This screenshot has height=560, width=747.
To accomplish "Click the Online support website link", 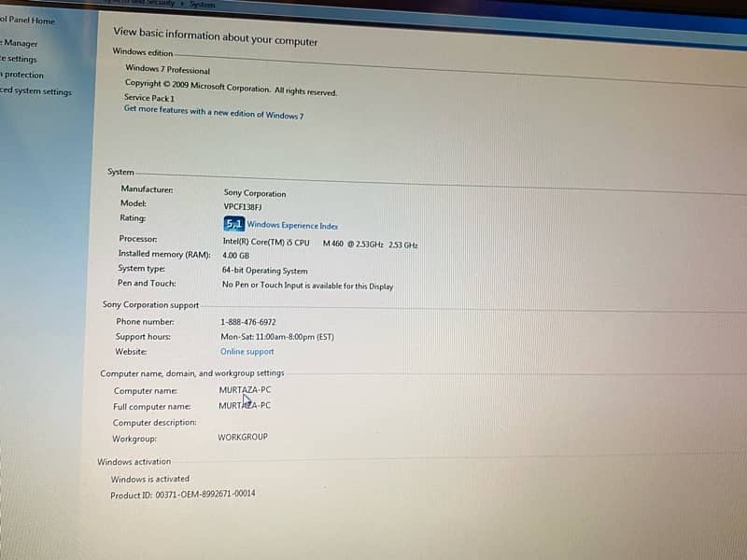I will (247, 352).
